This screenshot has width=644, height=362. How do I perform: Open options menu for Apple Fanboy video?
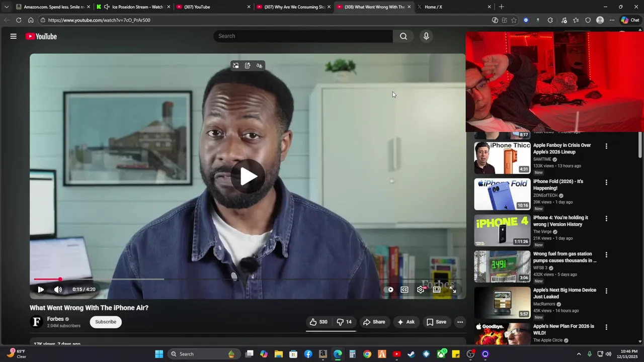606,146
